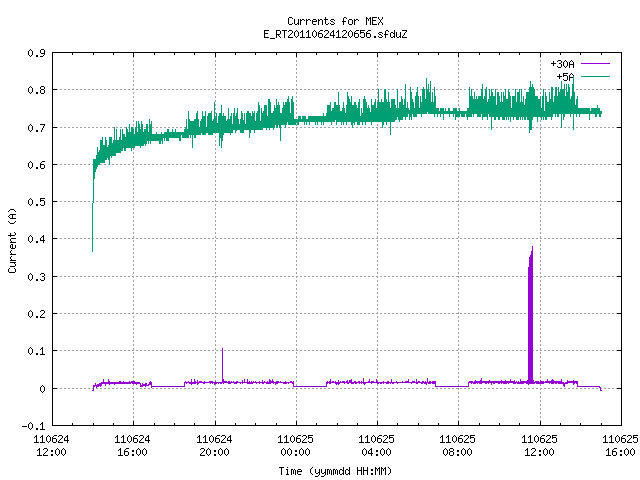Viewport: 640px width, 480px height.
Task: Click the 0.5 y-axis tick value
Action: 36,202
